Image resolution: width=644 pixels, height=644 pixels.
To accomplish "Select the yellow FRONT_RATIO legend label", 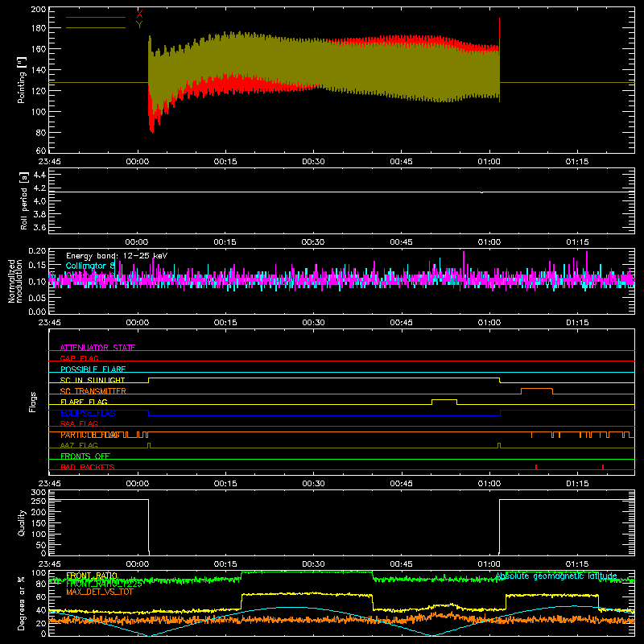I will coord(92,576).
